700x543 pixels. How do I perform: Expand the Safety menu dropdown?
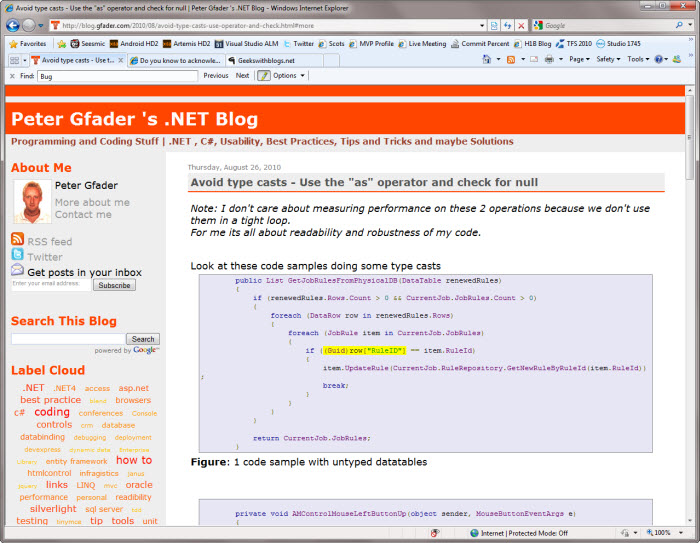tap(608, 60)
